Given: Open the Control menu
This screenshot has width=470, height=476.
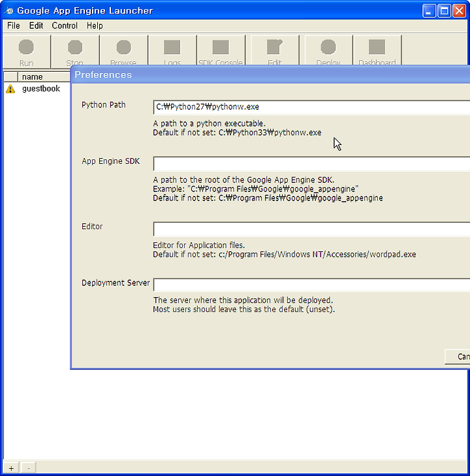Looking at the screenshot, I should 65,25.
